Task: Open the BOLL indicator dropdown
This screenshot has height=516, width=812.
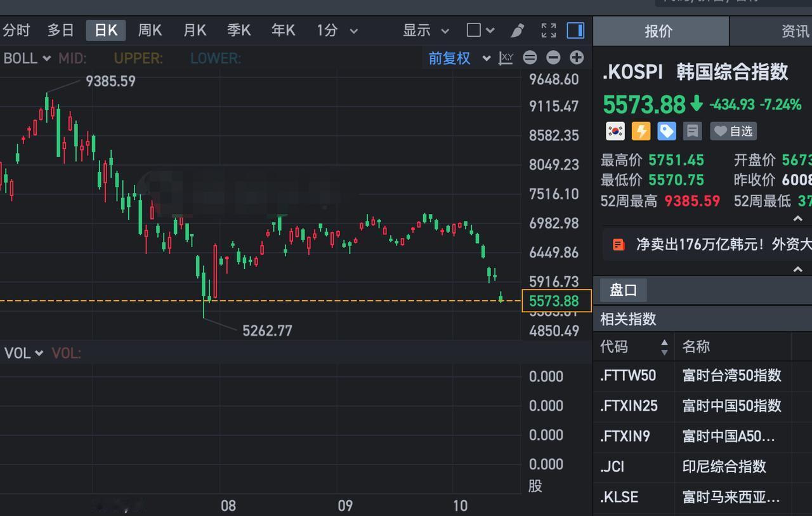Action: click(27, 58)
